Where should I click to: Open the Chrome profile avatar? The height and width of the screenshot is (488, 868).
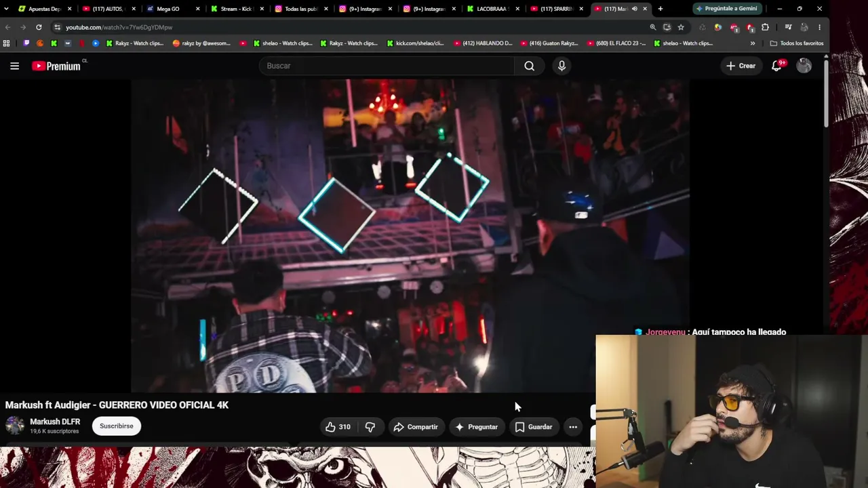tap(804, 27)
